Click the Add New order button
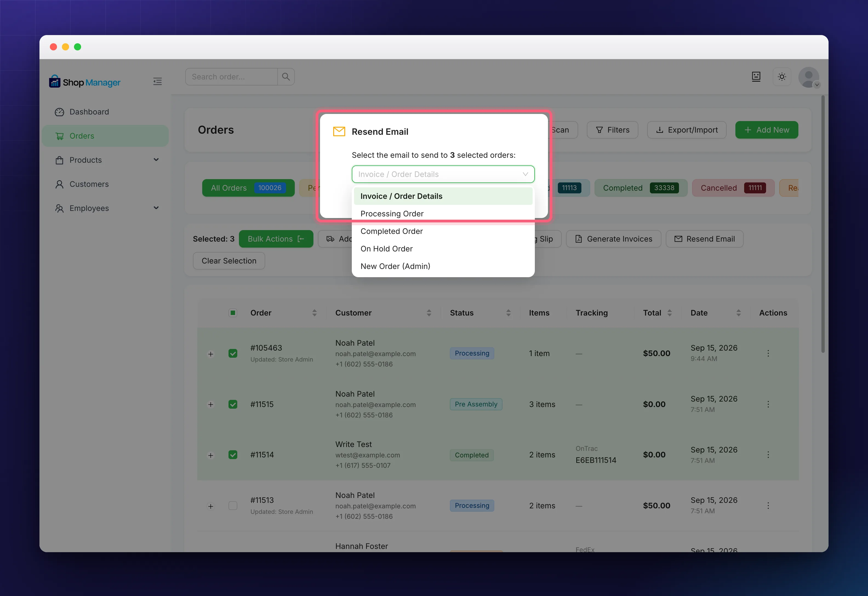Viewport: 868px width, 596px height. point(766,130)
